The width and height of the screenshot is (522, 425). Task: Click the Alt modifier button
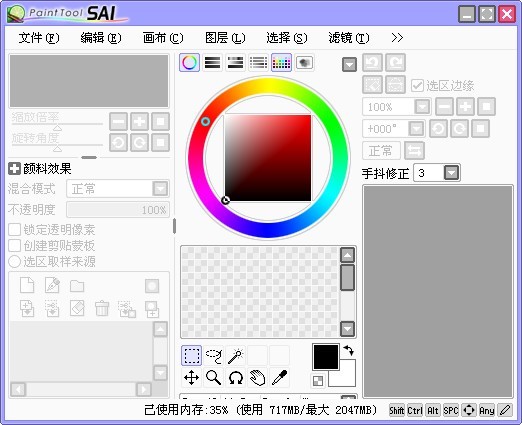click(433, 410)
